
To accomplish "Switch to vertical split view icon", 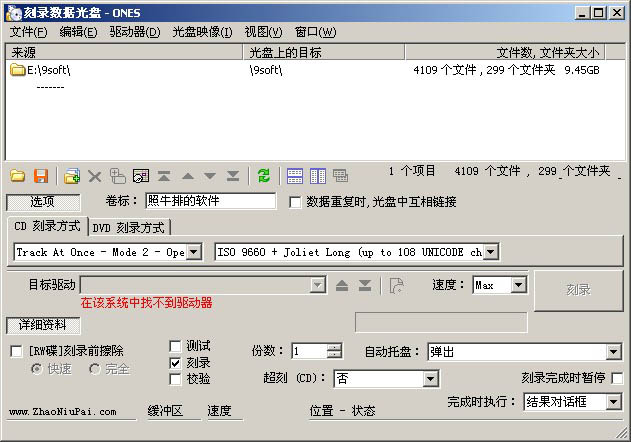I will tap(318, 176).
